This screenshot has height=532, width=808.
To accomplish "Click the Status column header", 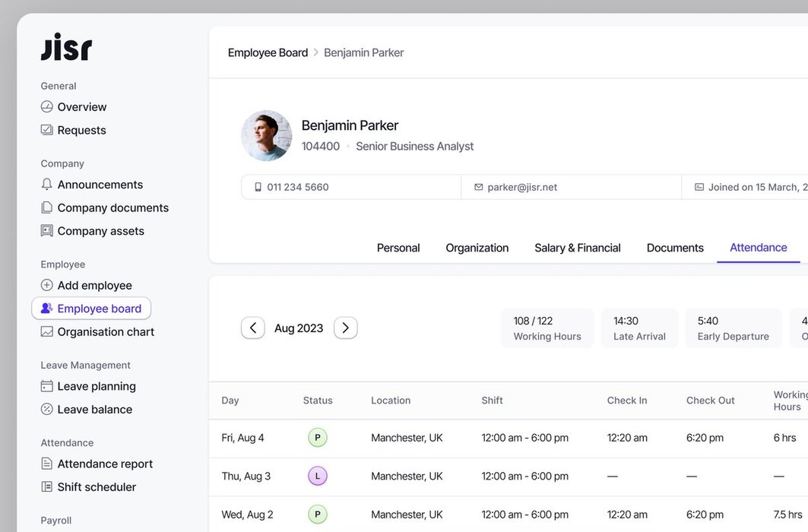I will (318, 401).
